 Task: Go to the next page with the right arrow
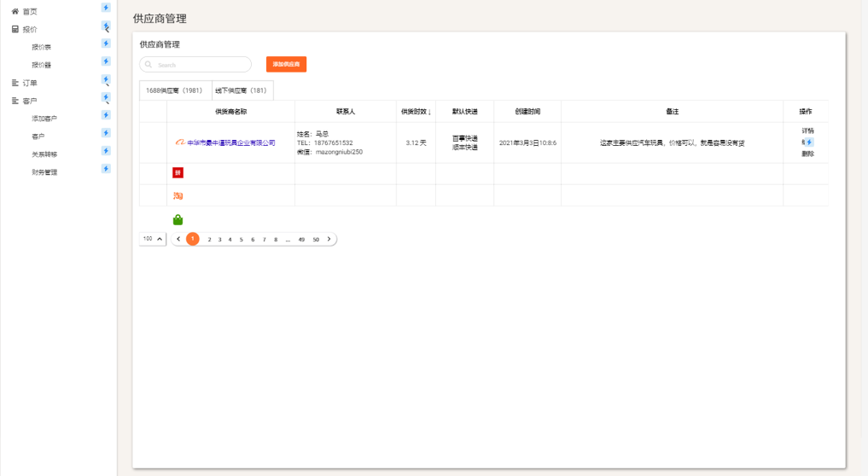[x=329, y=240]
